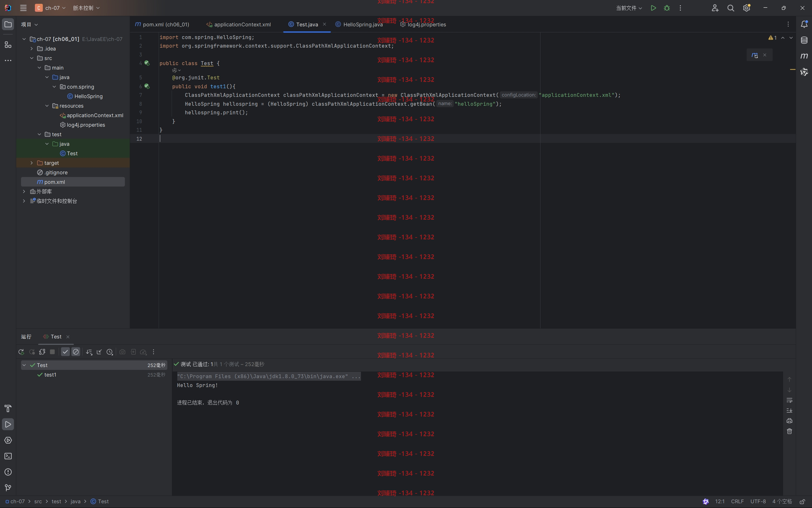The height and width of the screenshot is (508, 812).
Task: Expand 临时文件和控制台 node
Action: 24,201
